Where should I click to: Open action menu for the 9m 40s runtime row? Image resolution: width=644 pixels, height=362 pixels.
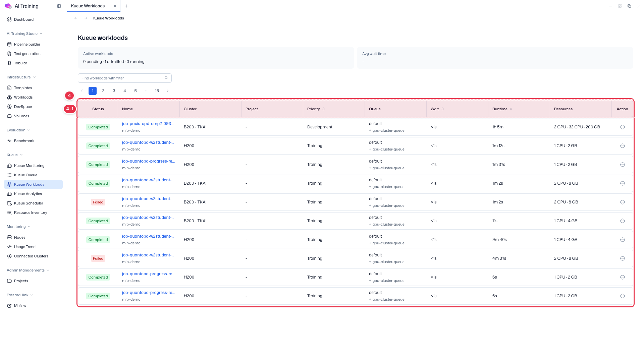(623, 240)
